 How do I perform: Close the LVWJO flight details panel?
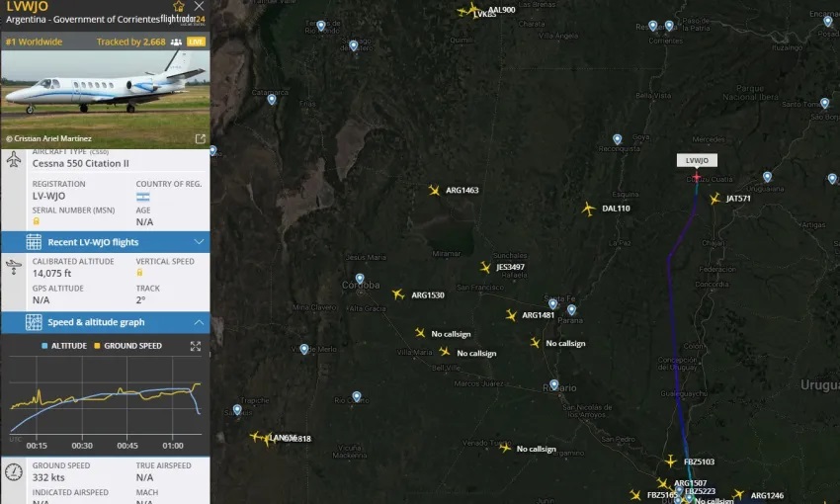tap(199, 6)
